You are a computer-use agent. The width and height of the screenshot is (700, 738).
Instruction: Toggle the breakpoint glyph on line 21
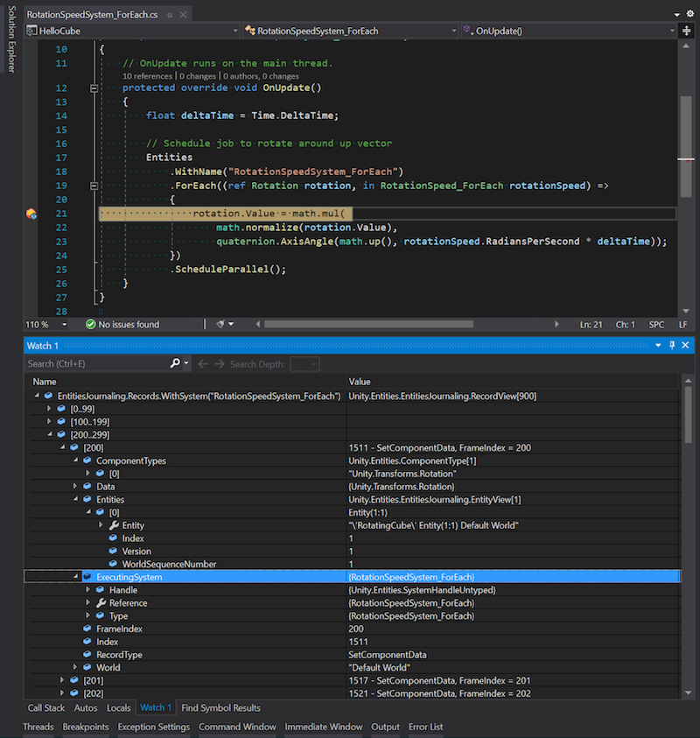31,213
